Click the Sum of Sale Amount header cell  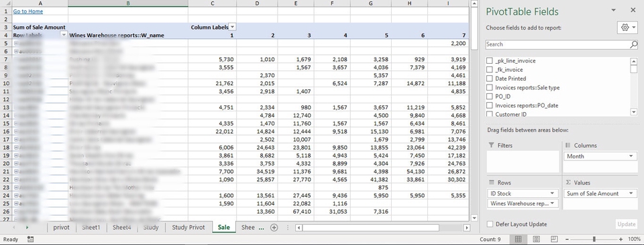tap(40, 27)
